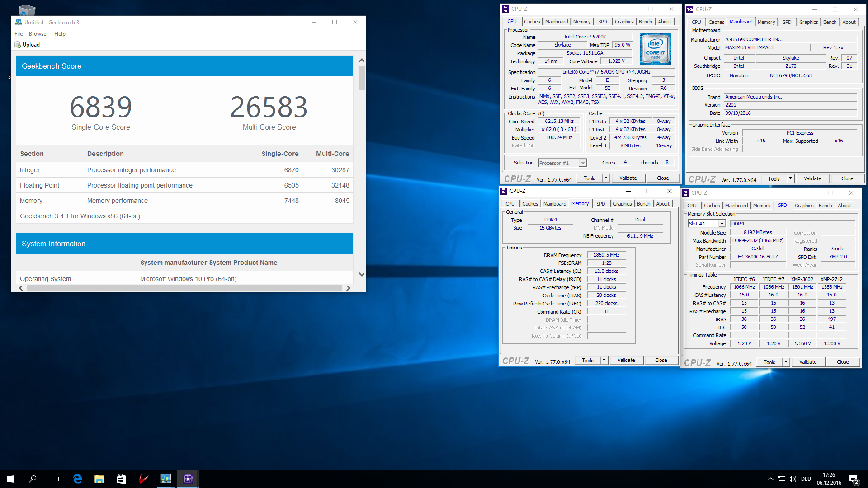This screenshot has height=488, width=868.
Task: Switch to Geekbench taskbar icon
Action: click(166, 479)
